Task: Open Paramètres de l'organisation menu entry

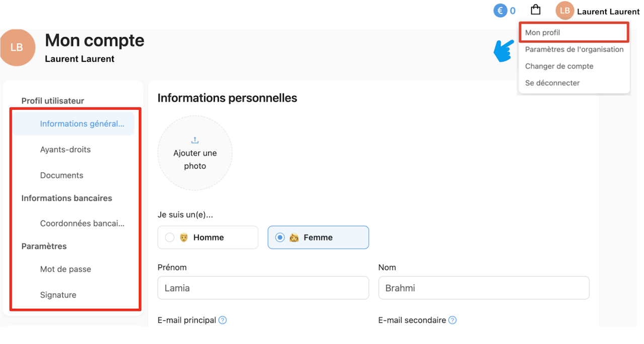Action: 574,49
